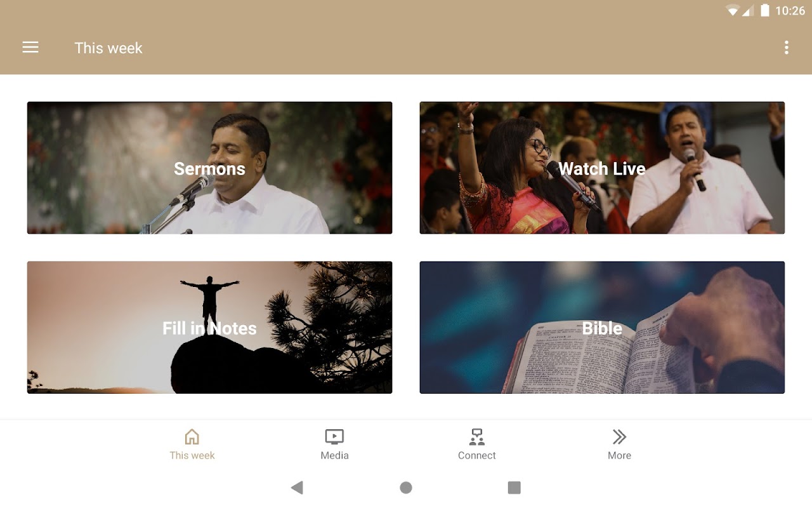
Task: Select the Connect tab label
Action: [x=477, y=455]
